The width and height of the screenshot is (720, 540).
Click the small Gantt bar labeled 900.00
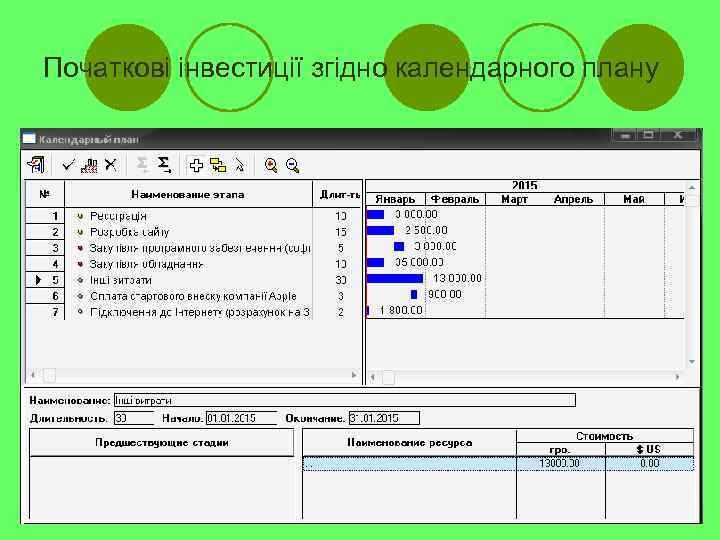(x=414, y=294)
